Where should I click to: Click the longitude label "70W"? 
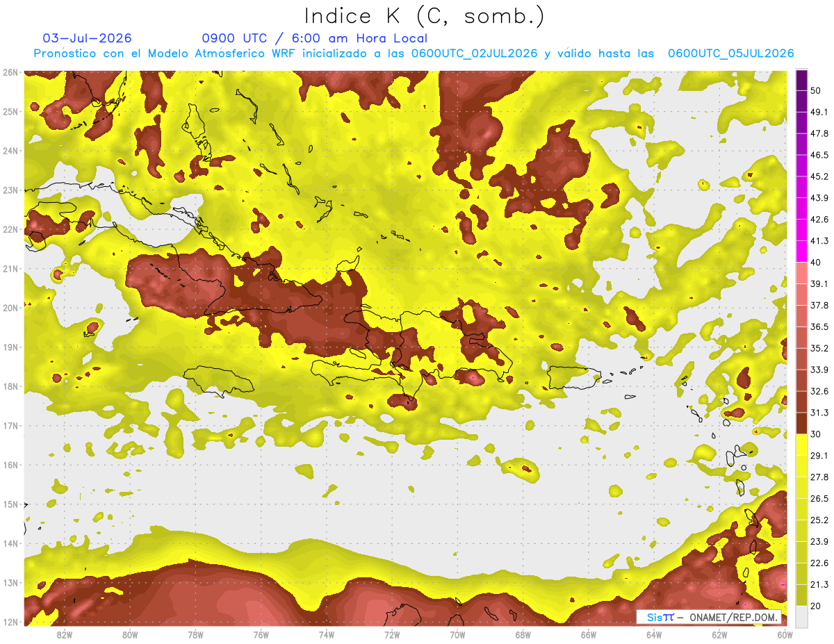(x=457, y=634)
